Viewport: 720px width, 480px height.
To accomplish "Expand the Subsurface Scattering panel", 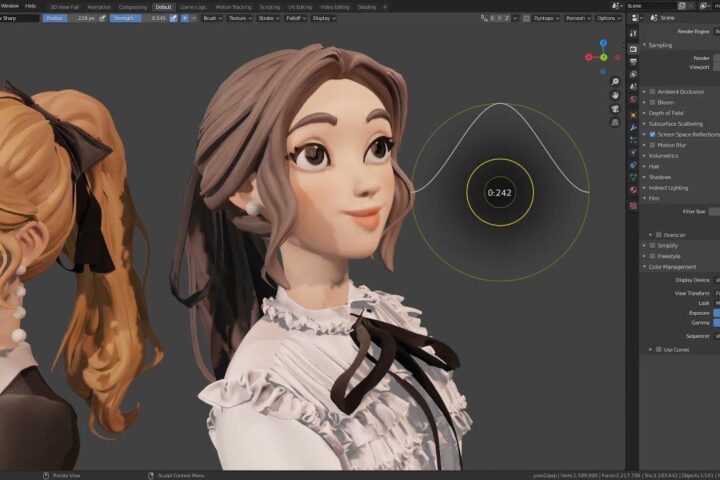I will pyautogui.click(x=673, y=124).
